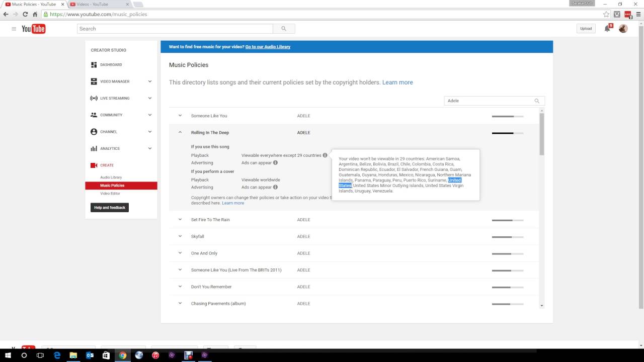Expand the Video Manager section

point(150,81)
